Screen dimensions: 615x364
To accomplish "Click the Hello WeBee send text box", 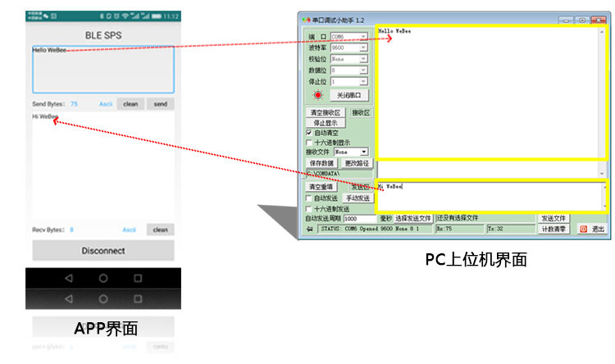I will [103, 70].
